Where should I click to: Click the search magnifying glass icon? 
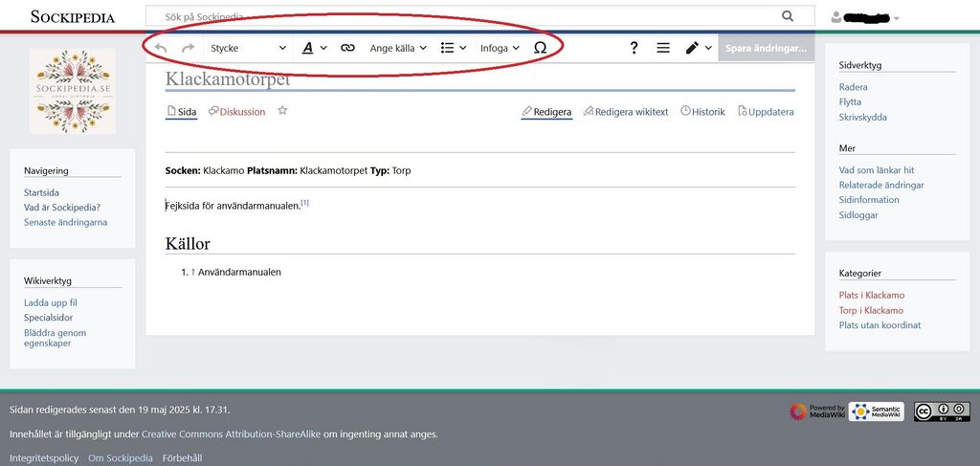[x=788, y=16]
